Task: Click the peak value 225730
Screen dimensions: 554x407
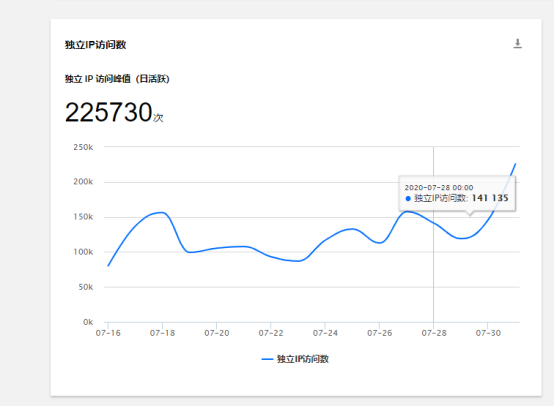Action: tap(108, 112)
